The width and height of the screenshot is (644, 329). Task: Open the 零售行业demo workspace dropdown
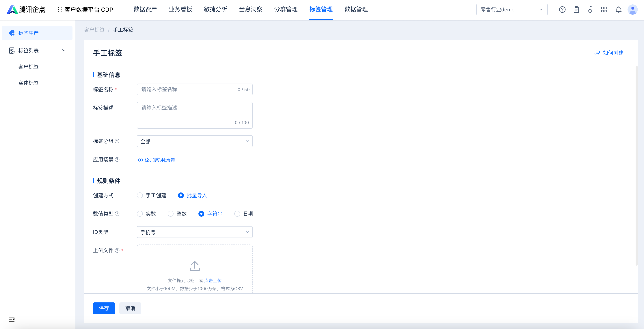pyautogui.click(x=512, y=10)
